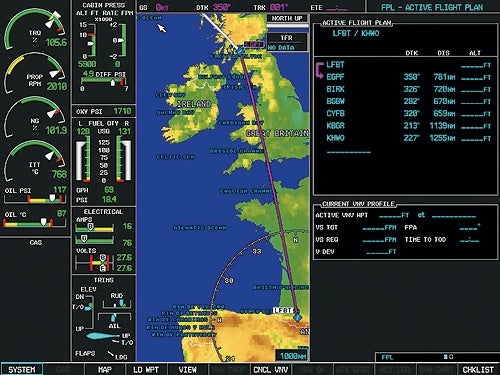Click the rudder trim pointer
This screenshot has height=375, width=500.
pos(122,303)
